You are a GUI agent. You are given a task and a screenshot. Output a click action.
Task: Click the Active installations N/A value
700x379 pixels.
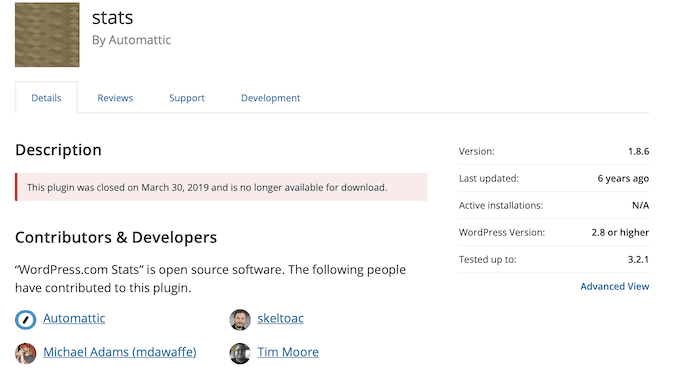coord(640,205)
